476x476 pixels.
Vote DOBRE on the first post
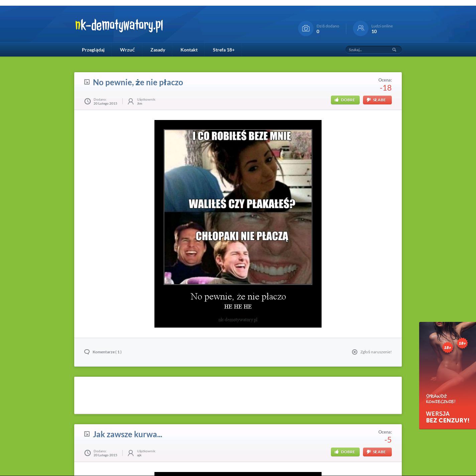[345, 100]
